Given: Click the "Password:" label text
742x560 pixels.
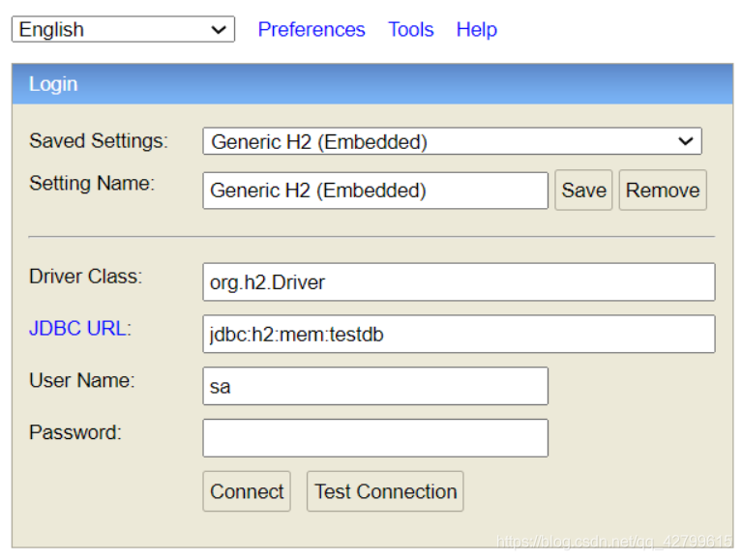Looking at the screenshot, I should coord(75,432).
